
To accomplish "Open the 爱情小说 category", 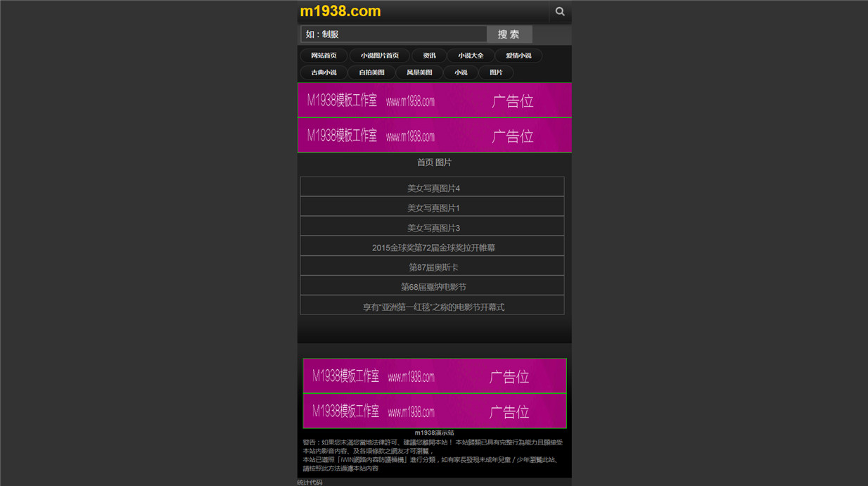I will 518,56.
